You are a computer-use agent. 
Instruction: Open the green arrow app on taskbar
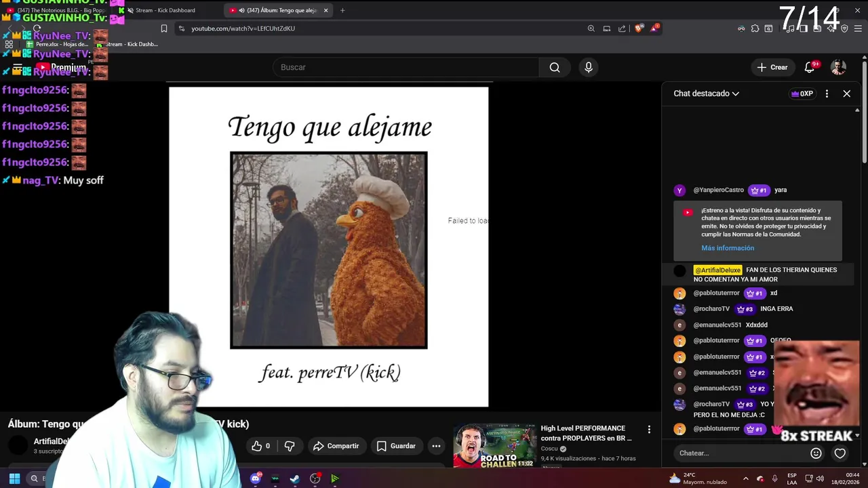(x=334, y=479)
